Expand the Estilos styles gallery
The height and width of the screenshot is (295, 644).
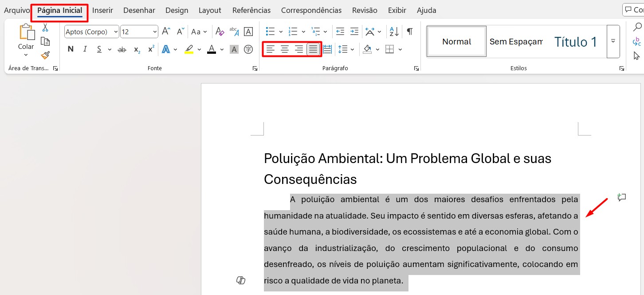(x=613, y=41)
